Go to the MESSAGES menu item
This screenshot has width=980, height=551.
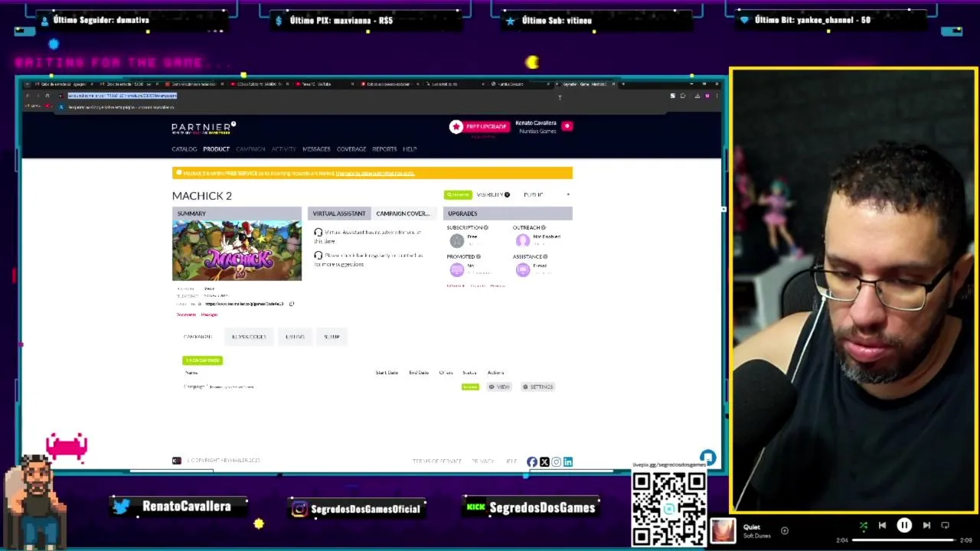click(x=316, y=149)
